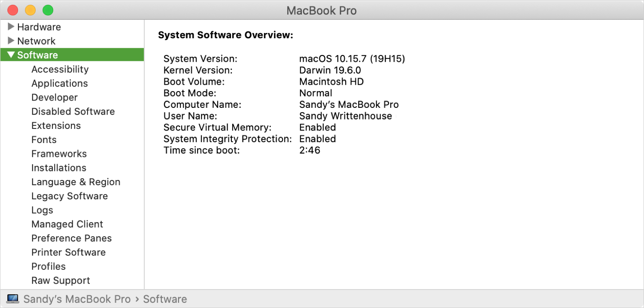Show Disabled Software entry
The width and height of the screenshot is (644, 308).
[73, 112]
